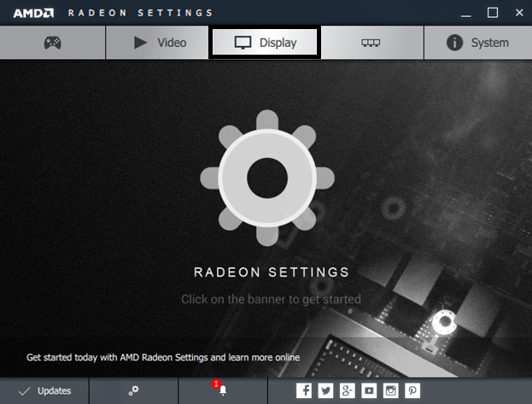
Task: Open Notifications via the bell icon
Action: [x=223, y=390]
